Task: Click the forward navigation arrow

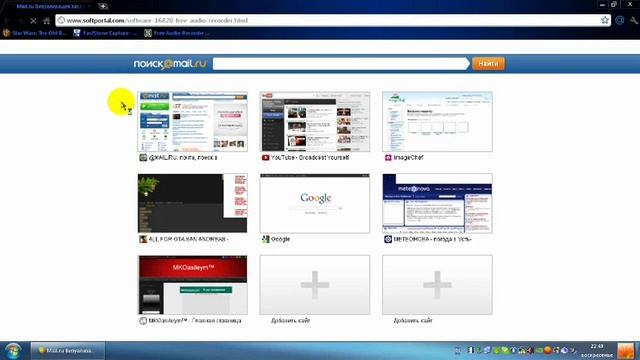Action: pos(20,20)
